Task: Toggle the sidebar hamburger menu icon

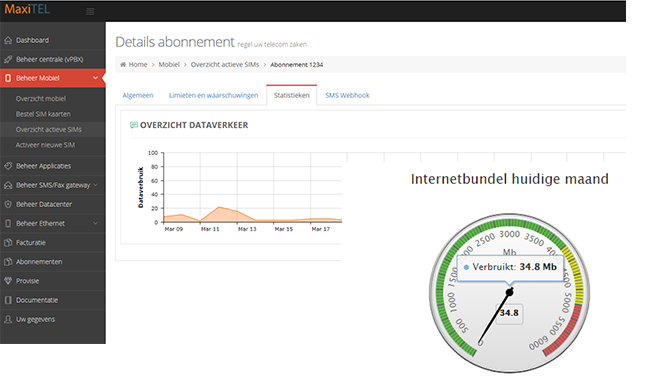Action: click(x=90, y=11)
